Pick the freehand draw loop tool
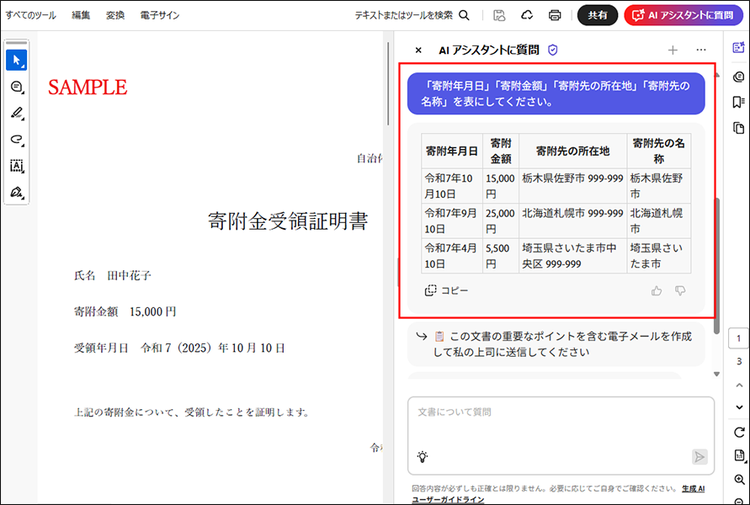This screenshot has height=505, width=750. pyautogui.click(x=16, y=140)
